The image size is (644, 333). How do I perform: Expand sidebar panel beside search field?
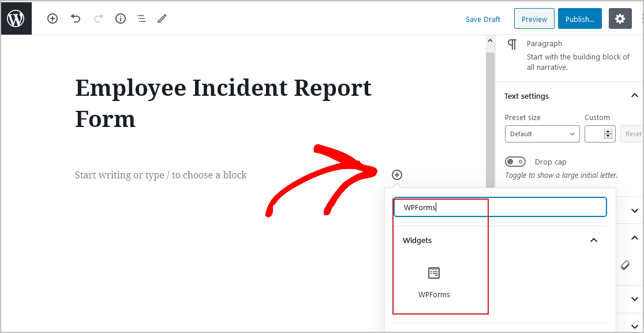pos(635,211)
